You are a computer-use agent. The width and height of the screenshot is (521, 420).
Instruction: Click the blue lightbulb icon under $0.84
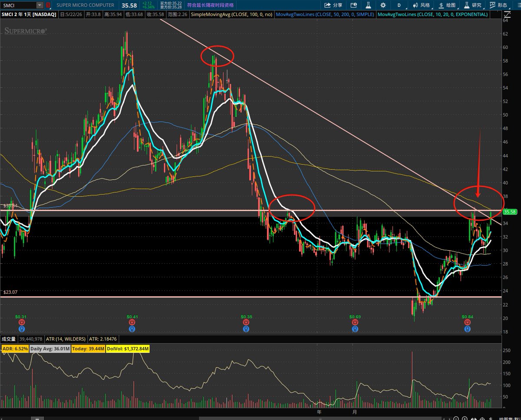[x=468, y=329]
